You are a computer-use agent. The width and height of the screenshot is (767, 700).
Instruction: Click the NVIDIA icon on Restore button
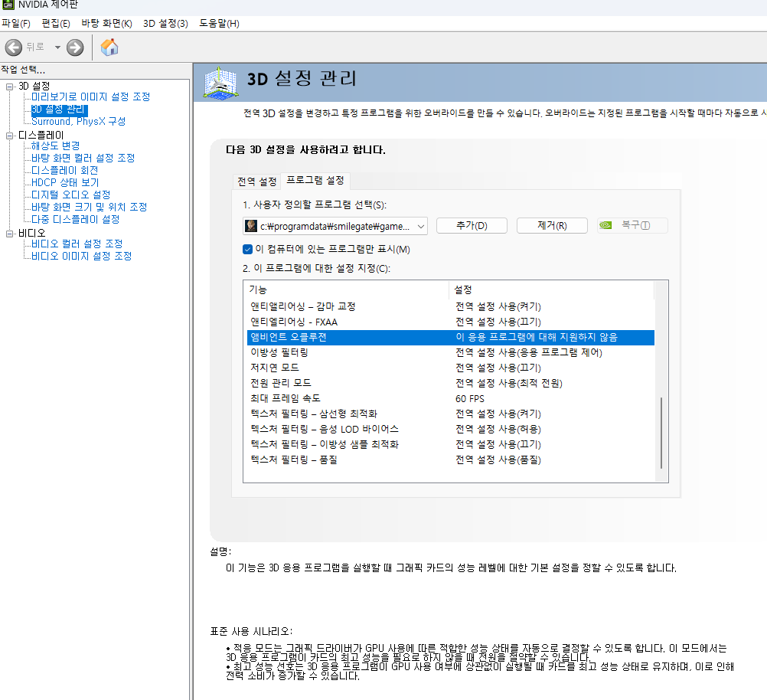[605, 225]
